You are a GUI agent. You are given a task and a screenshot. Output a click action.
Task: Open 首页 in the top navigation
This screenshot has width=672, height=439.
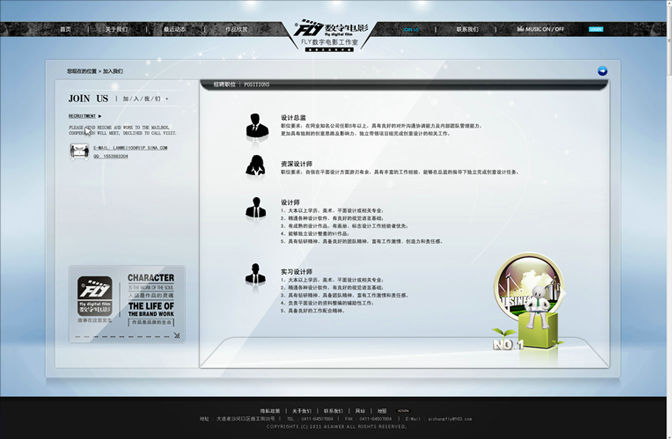click(66, 29)
